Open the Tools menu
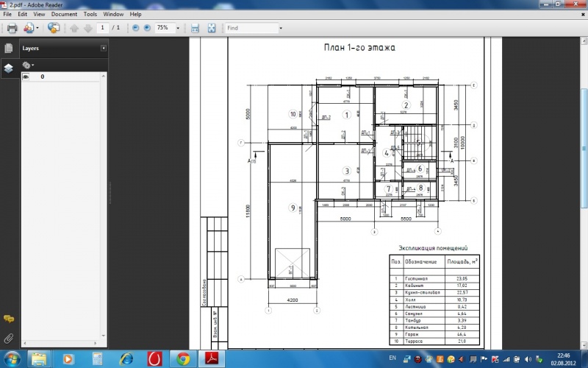The image size is (588, 368). [90, 14]
